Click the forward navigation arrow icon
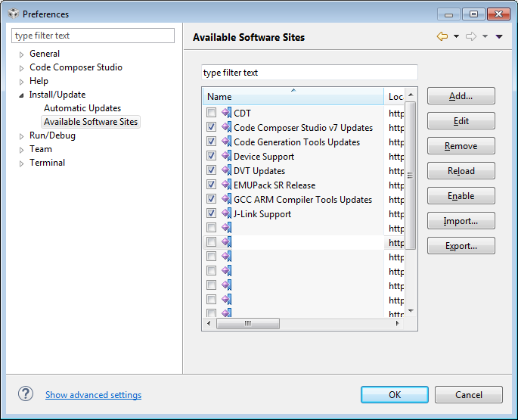Viewport: 518px width, 420px height. [471, 36]
